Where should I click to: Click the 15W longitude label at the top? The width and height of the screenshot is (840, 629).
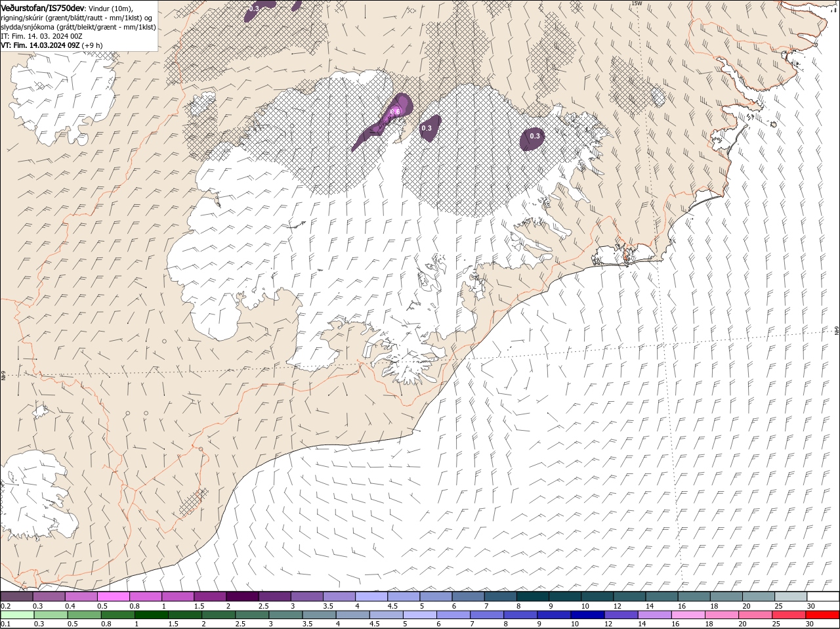(x=636, y=3)
